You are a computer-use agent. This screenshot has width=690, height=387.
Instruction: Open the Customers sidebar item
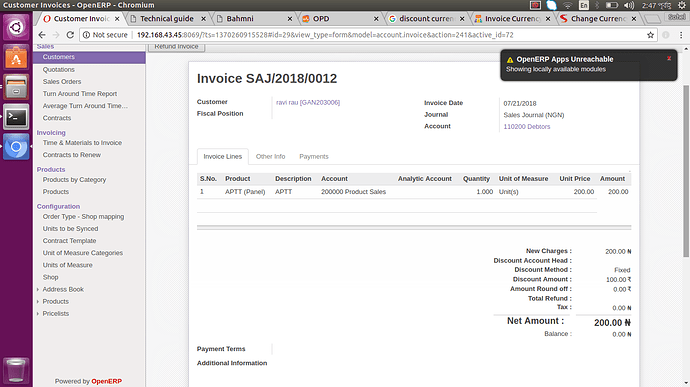(89, 57)
